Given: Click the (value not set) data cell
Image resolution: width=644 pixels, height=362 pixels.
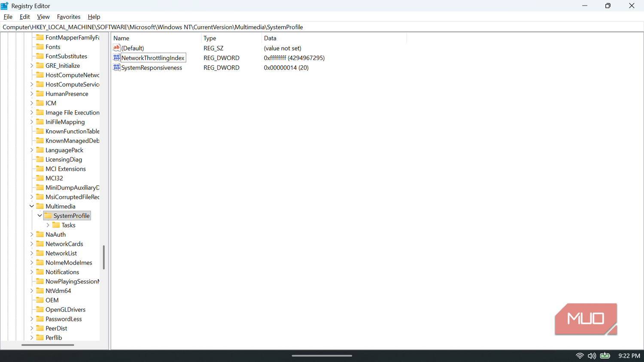Looking at the screenshot, I should click(x=283, y=48).
